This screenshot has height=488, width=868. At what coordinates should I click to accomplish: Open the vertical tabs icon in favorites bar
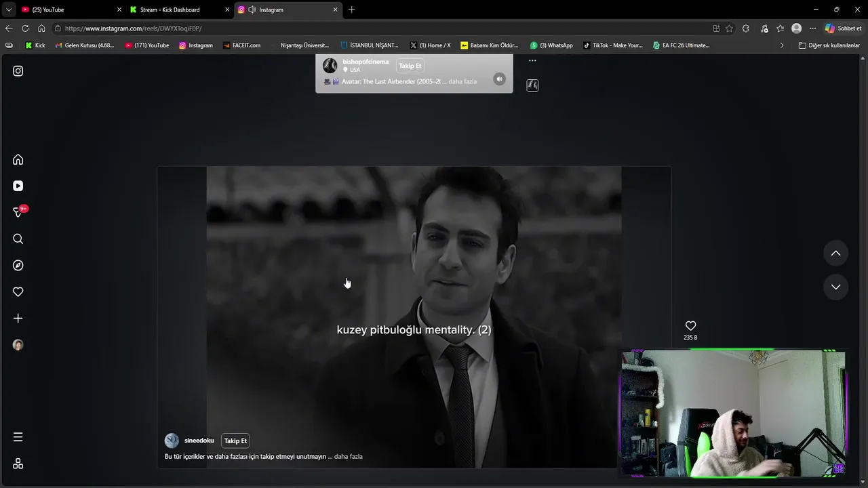[x=9, y=45]
